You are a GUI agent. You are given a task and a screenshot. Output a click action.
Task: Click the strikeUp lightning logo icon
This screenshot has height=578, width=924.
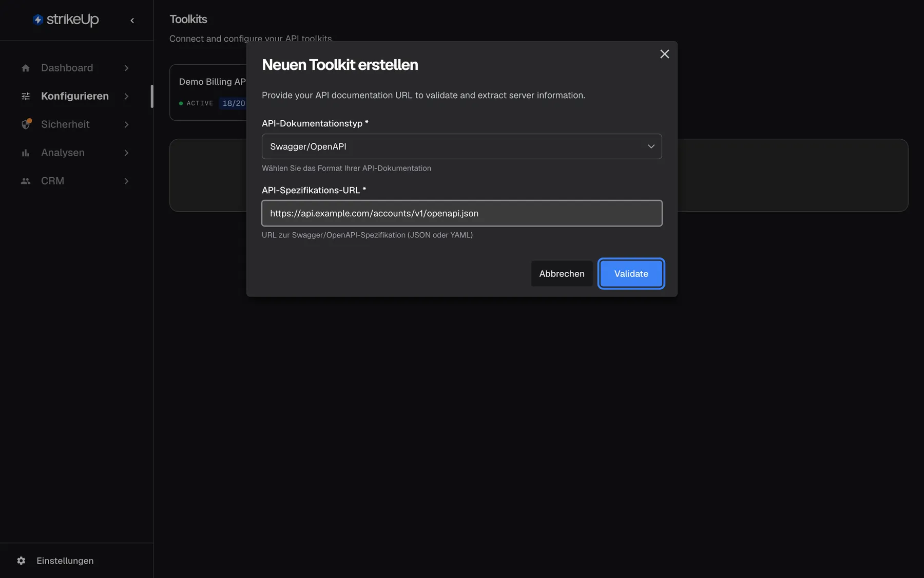37,20
